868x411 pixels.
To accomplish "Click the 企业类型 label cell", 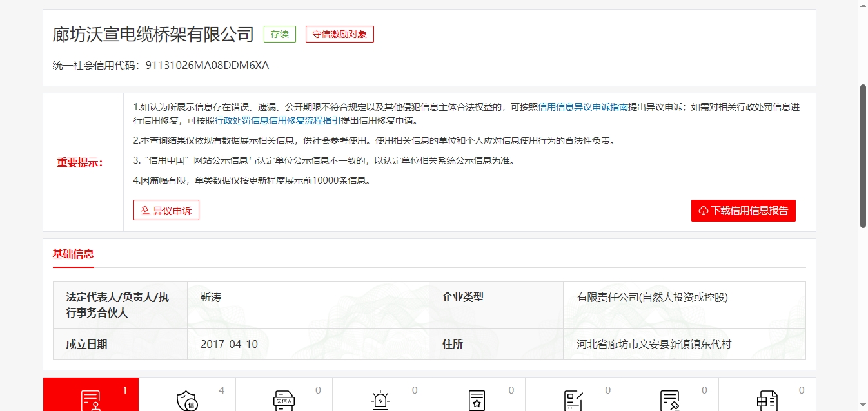I will (497, 305).
